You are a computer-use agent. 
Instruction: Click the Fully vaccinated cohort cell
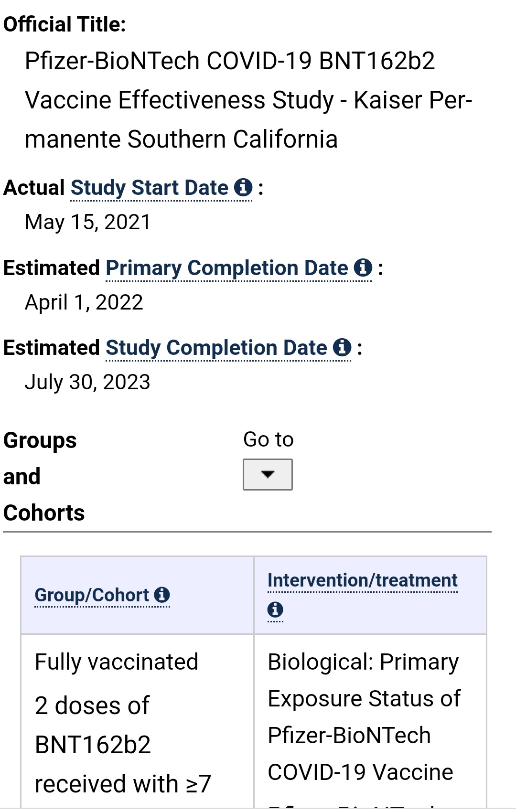(x=116, y=662)
